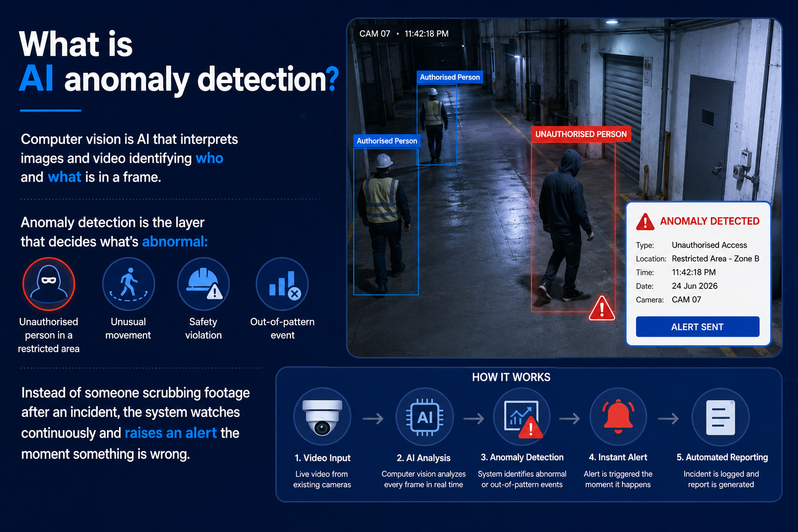The width and height of the screenshot is (798, 532).
Task: Click the 'Safety violation' caption
Action: pos(204,328)
